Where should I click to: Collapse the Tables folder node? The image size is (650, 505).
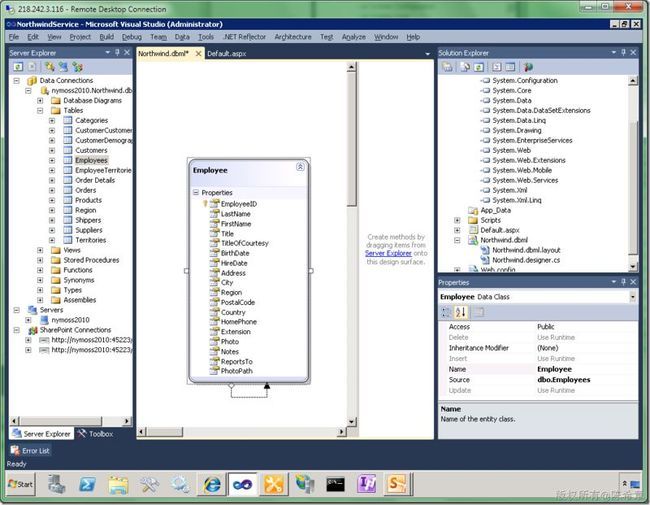(x=40, y=110)
